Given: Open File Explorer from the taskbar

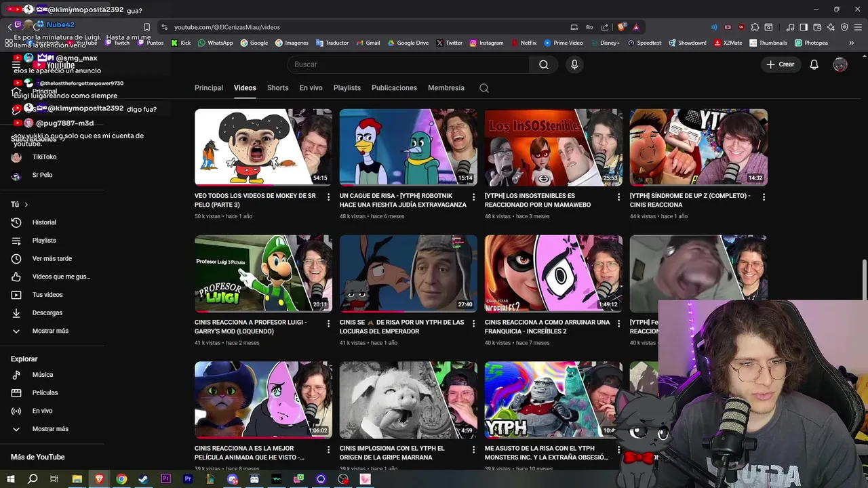Looking at the screenshot, I should coord(77,479).
